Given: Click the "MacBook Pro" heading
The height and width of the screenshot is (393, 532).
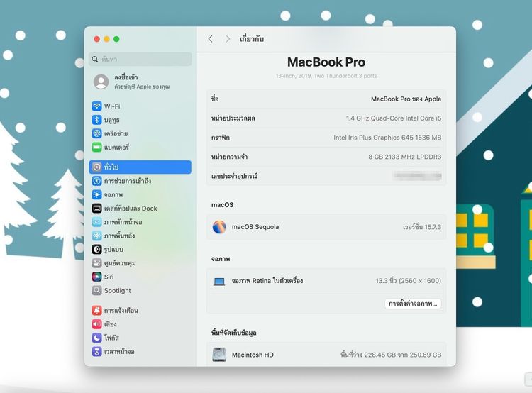Looking at the screenshot, I should pyautogui.click(x=326, y=62).
